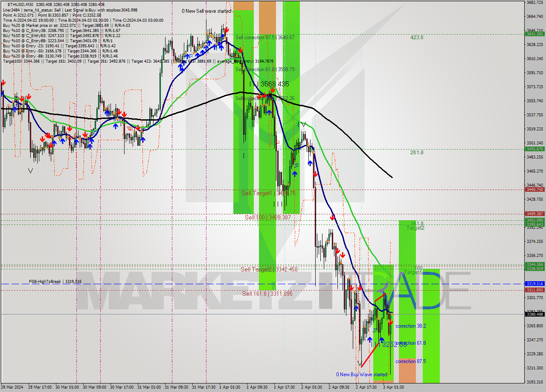546x392 pixels.
Task: Select the 'FSB-HighToBreak | 3319.516' line label
Action: (x=55, y=282)
